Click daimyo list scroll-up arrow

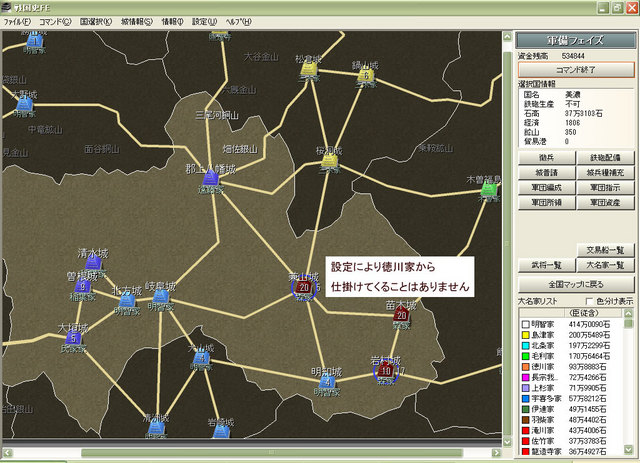point(628,314)
